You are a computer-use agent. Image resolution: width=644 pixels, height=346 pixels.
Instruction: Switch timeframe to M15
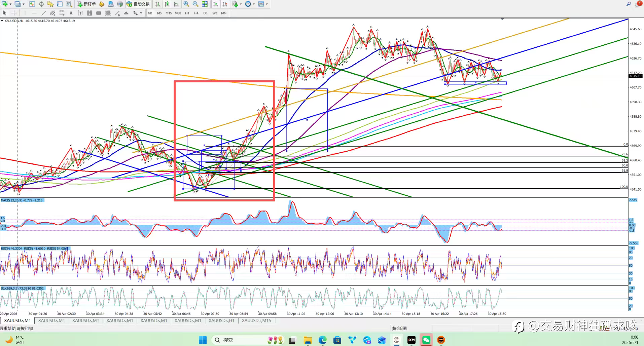[x=169, y=13]
